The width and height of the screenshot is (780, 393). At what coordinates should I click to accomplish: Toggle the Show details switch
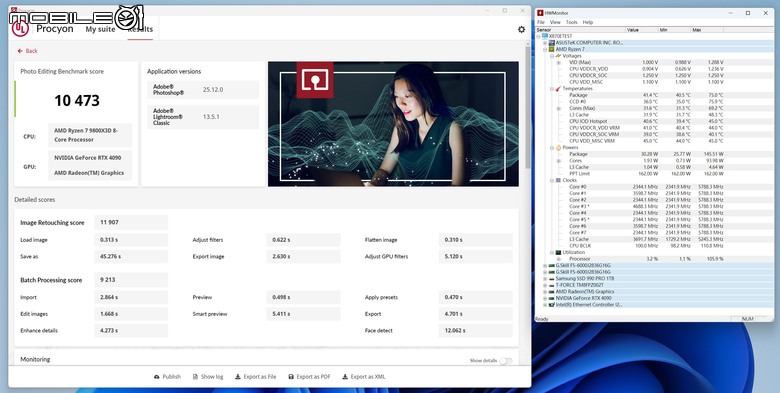506,361
